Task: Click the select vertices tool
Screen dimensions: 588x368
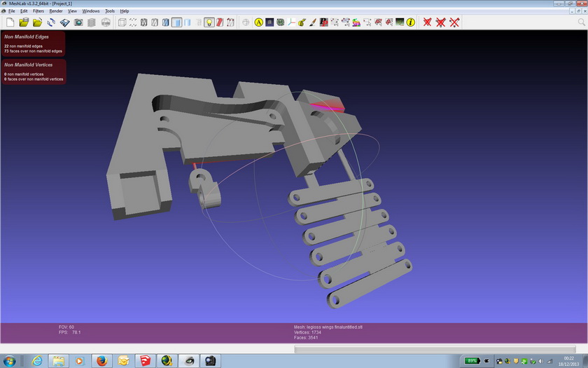Action: pos(335,22)
